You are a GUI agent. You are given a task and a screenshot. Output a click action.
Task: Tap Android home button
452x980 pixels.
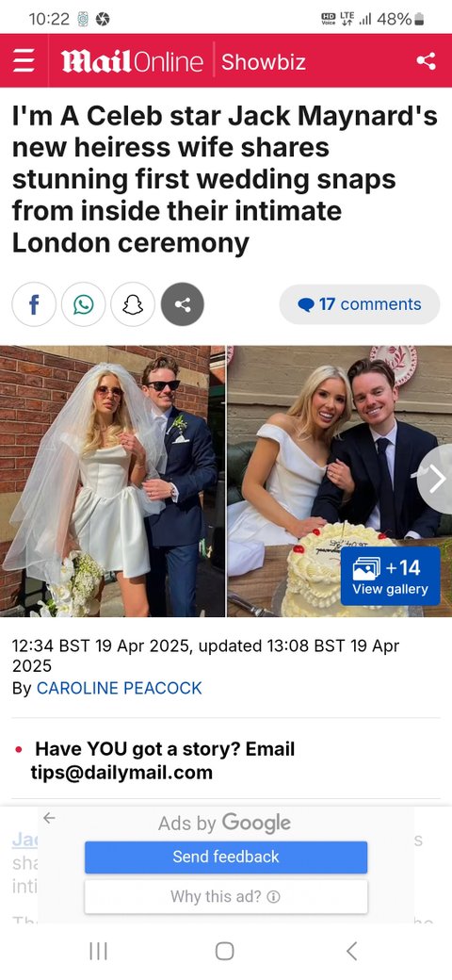coord(225,951)
